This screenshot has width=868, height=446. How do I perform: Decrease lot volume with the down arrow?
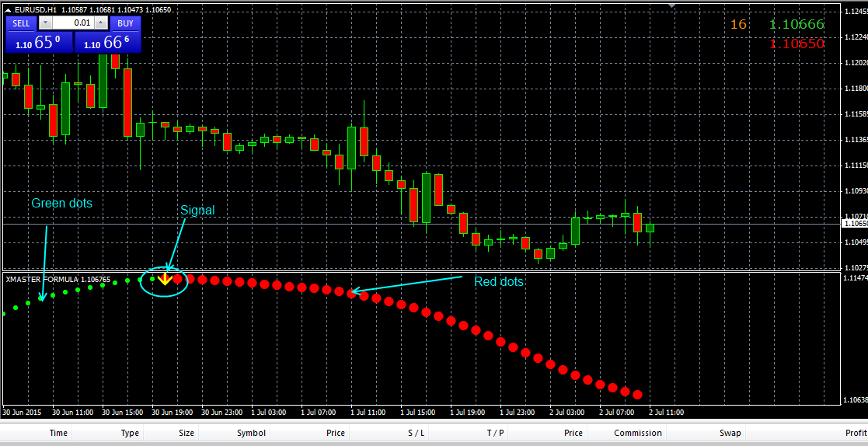44,23
